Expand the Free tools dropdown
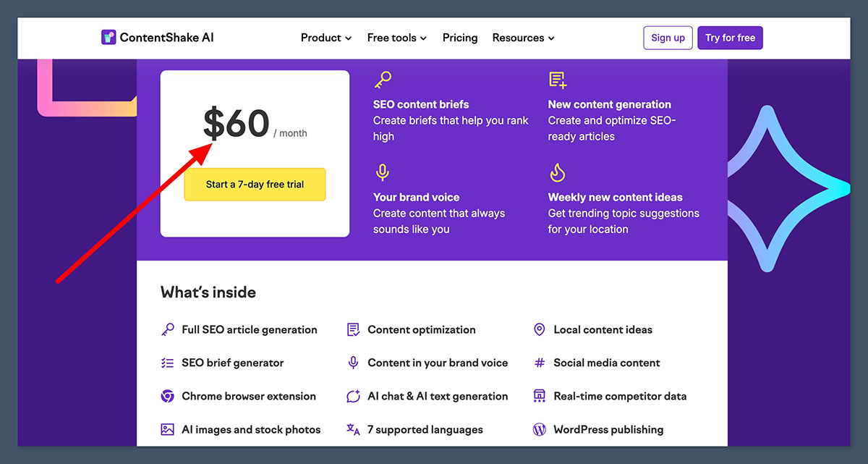 [396, 38]
